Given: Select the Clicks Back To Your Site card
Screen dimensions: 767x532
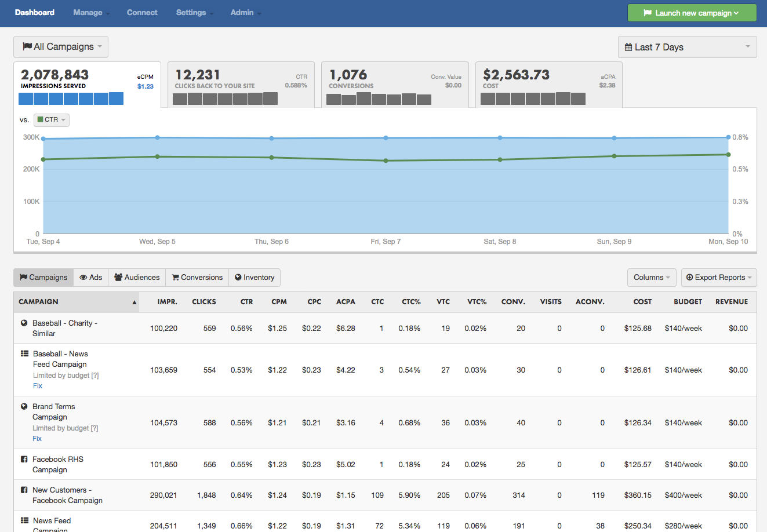Looking at the screenshot, I should [x=241, y=85].
